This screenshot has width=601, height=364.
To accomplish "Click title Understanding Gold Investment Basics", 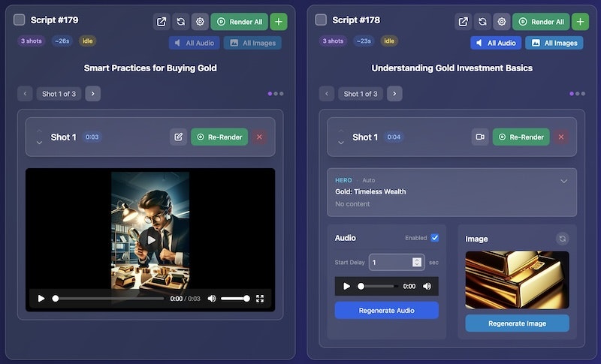I will 452,68.
